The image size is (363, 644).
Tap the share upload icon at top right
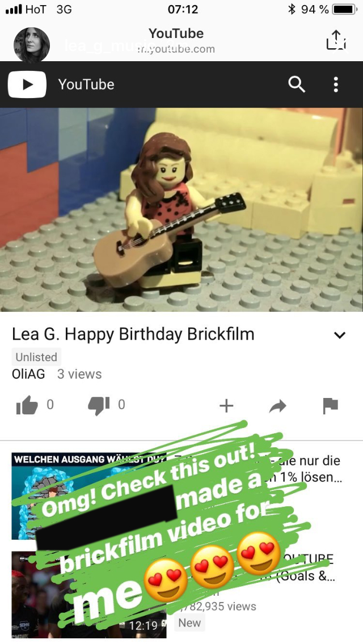coord(336,40)
